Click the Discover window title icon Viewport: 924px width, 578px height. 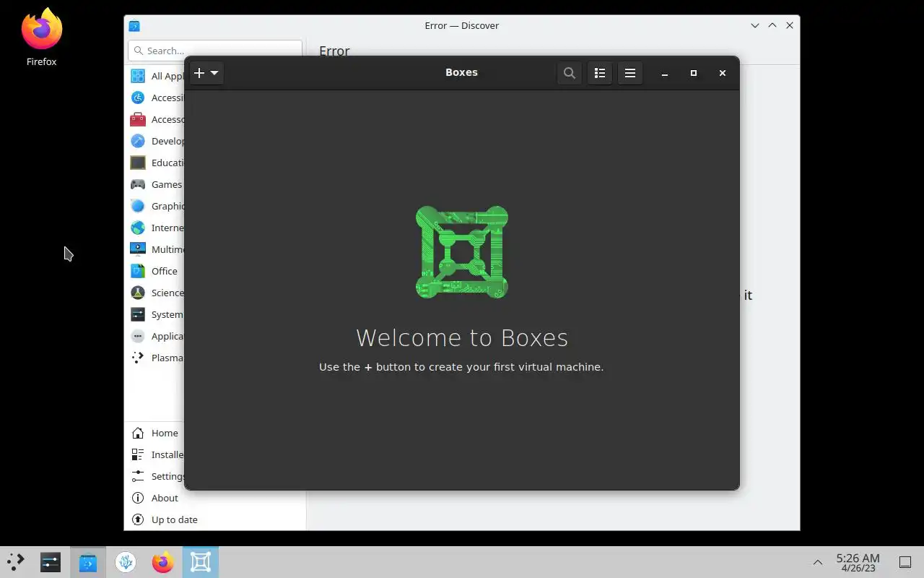click(x=134, y=25)
